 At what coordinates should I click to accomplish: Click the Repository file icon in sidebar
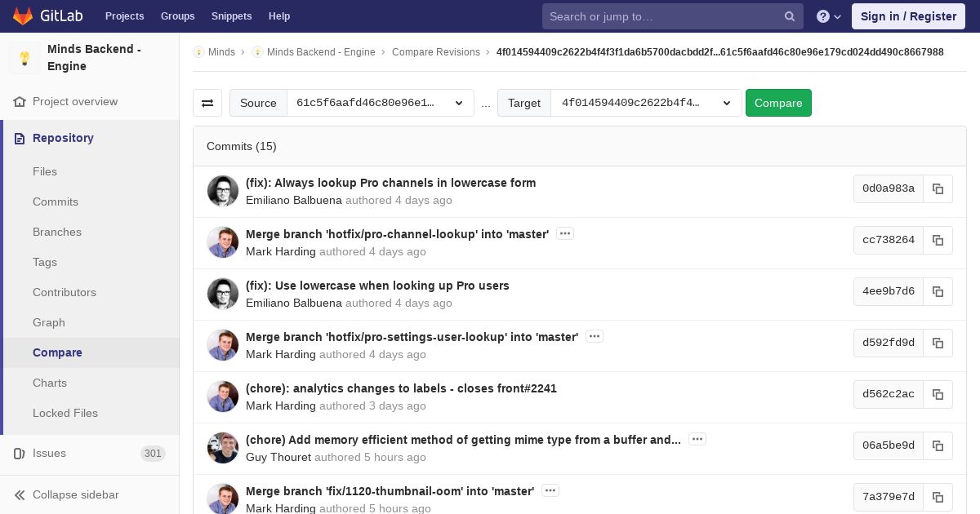20,139
